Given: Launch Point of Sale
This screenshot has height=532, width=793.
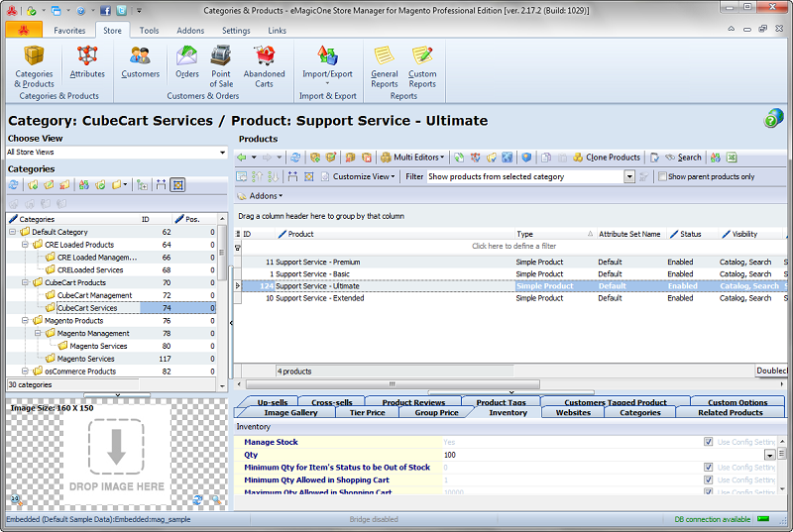Looking at the screenshot, I should [x=221, y=66].
